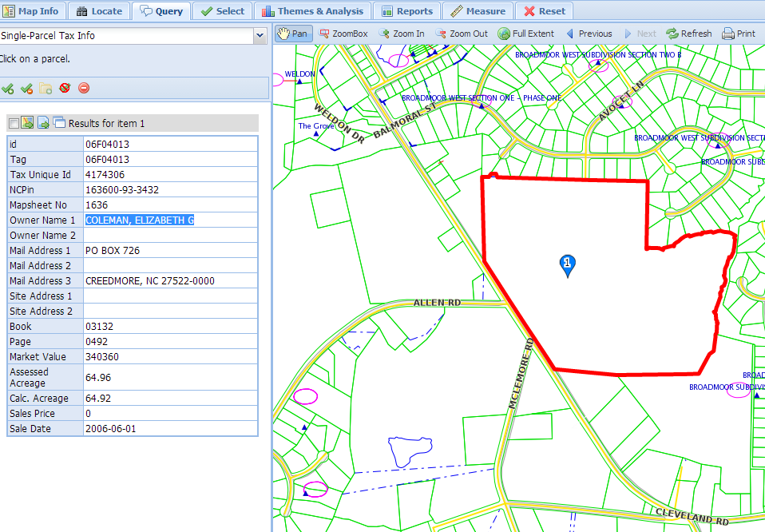This screenshot has height=532, width=765.
Task: Tick the checkbox beside Results for item 1
Action: (14, 123)
